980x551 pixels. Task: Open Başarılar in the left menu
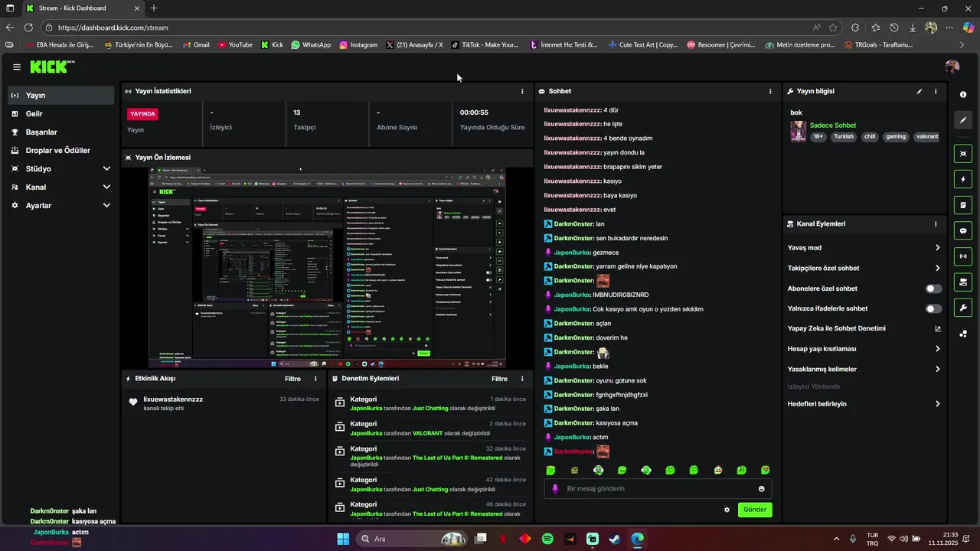click(61, 132)
